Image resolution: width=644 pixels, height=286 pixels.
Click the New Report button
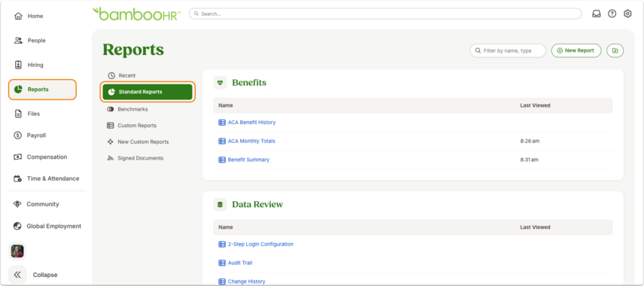[576, 50]
